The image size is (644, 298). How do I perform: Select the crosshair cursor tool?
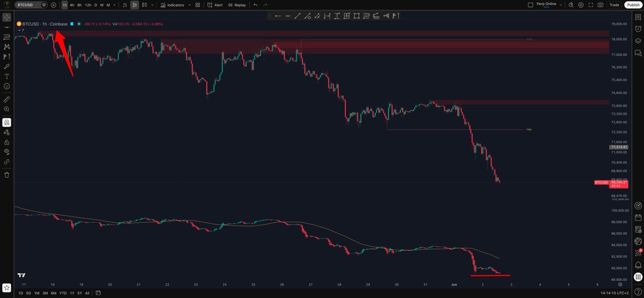(x=6, y=18)
